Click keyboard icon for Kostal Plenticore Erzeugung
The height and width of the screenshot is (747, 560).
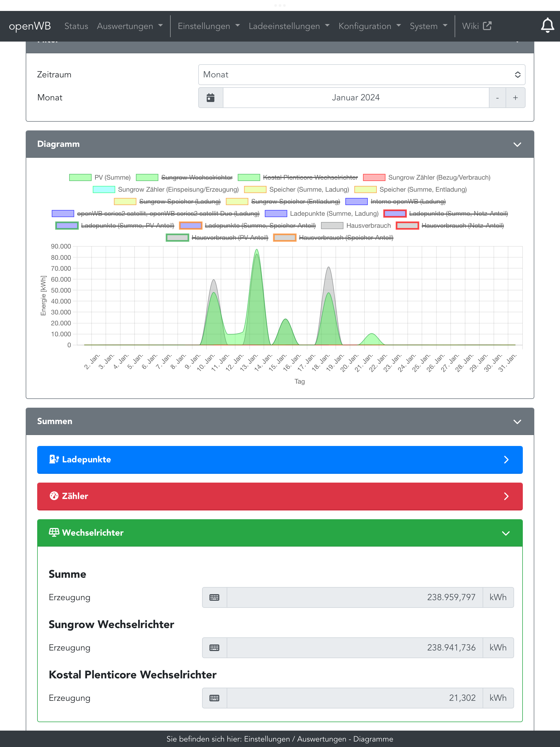[x=214, y=698]
